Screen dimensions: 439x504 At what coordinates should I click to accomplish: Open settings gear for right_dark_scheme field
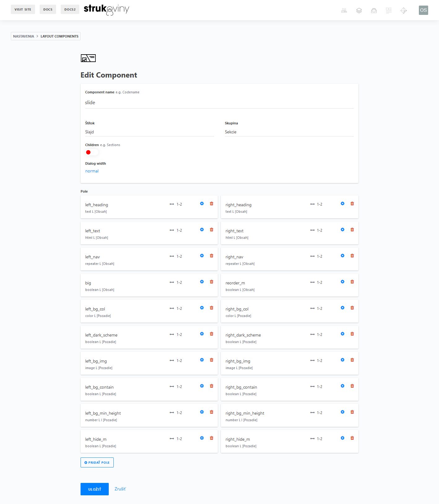342,334
